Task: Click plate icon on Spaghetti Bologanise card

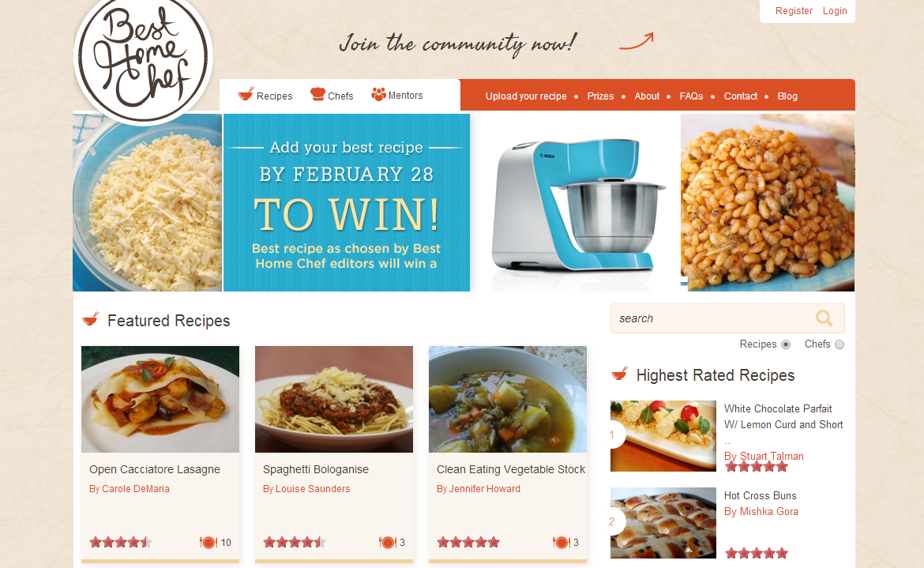Action: [x=387, y=542]
